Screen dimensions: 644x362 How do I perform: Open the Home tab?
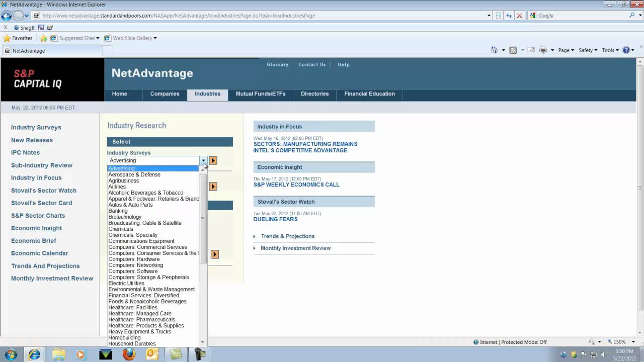click(x=119, y=94)
